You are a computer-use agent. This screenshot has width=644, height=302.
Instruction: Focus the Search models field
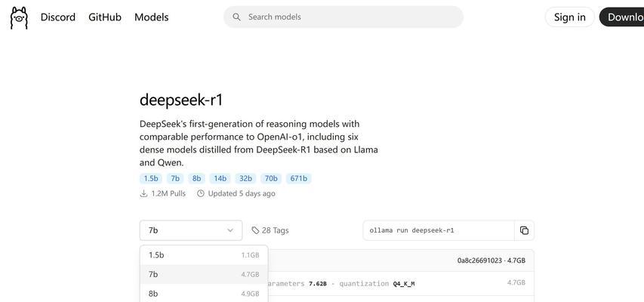pyautogui.click(x=344, y=17)
